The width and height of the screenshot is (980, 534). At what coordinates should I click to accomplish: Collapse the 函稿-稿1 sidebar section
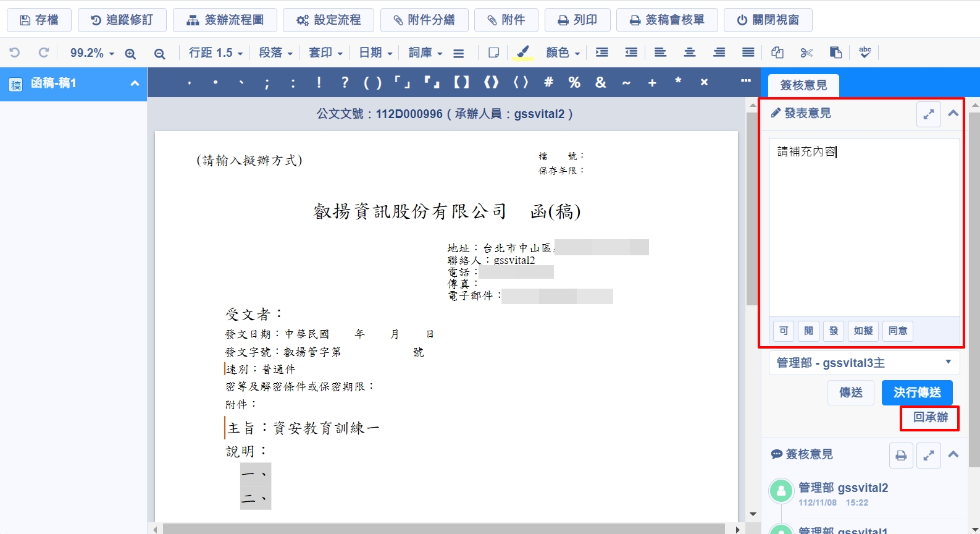click(135, 83)
